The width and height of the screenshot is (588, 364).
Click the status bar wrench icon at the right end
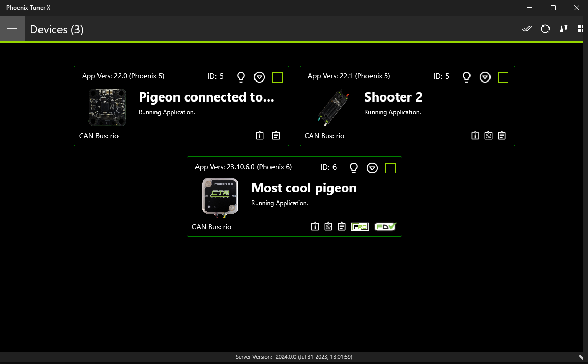(x=581, y=357)
